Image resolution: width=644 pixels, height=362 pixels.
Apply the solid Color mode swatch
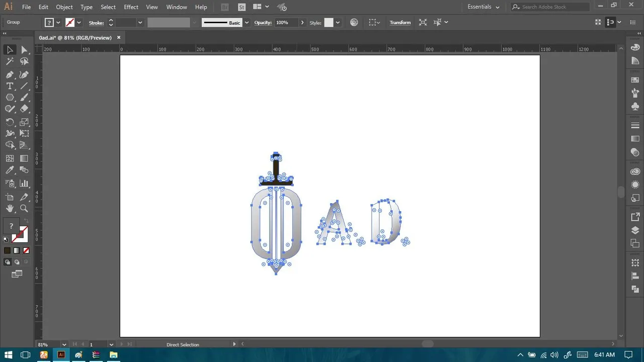(x=7, y=250)
